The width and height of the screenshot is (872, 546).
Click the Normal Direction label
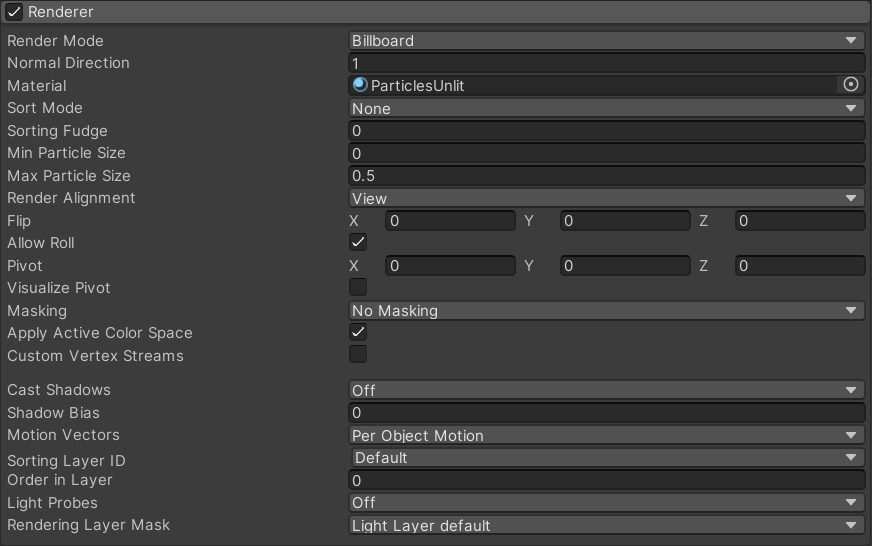[x=68, y=63]
